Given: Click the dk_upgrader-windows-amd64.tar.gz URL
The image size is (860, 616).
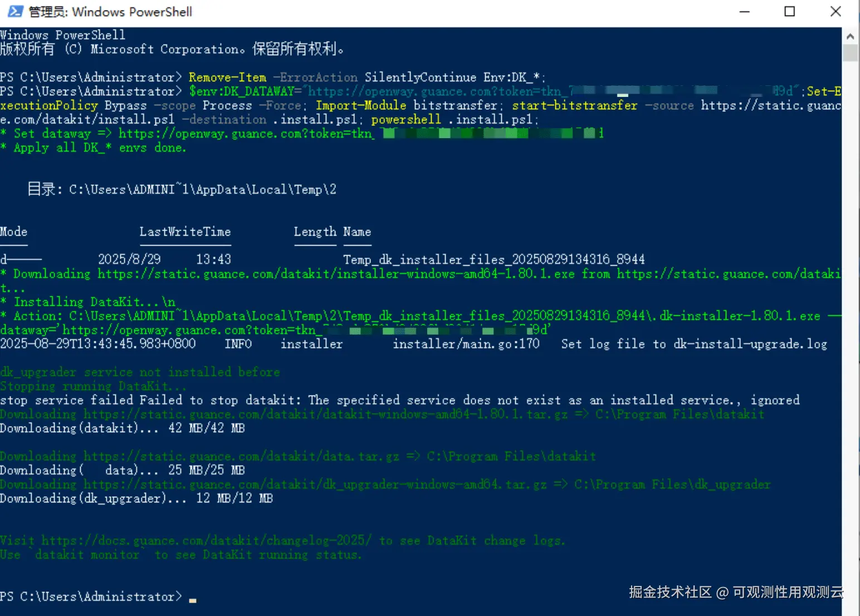Looking at the screenshot, I should pos(315,484).
